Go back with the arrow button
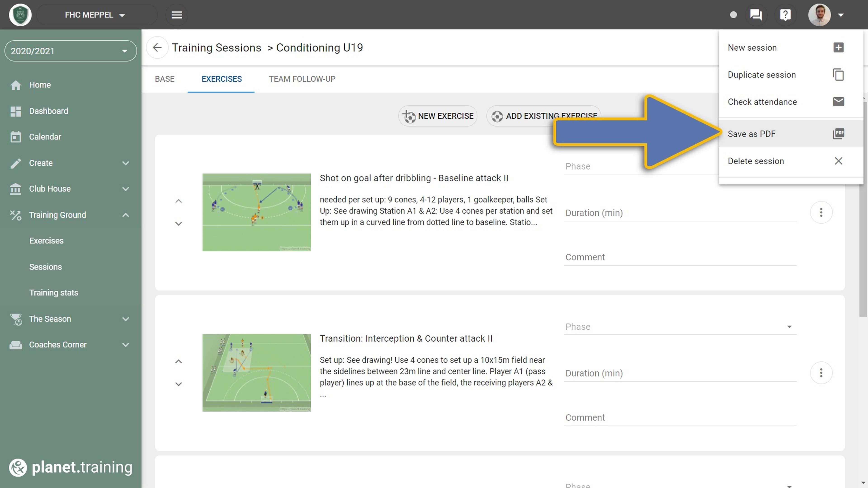This screenshot has height=488, width=868. pos(157,47)
